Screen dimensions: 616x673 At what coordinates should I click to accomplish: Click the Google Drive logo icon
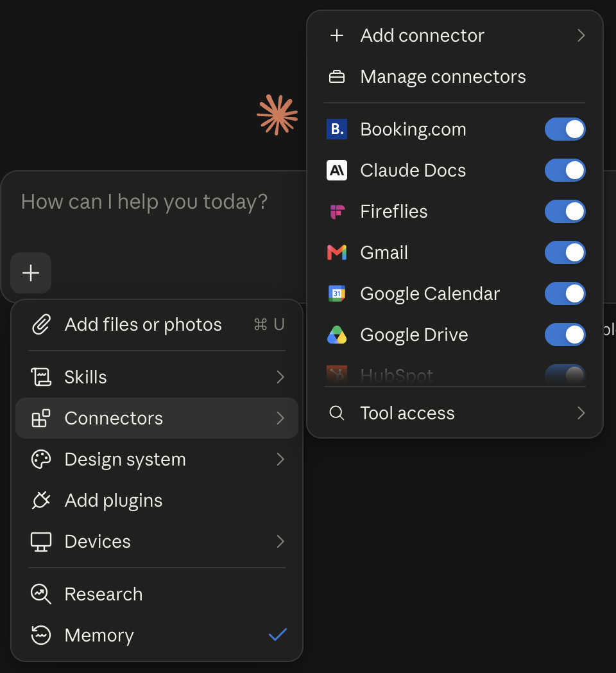(337, 335)
